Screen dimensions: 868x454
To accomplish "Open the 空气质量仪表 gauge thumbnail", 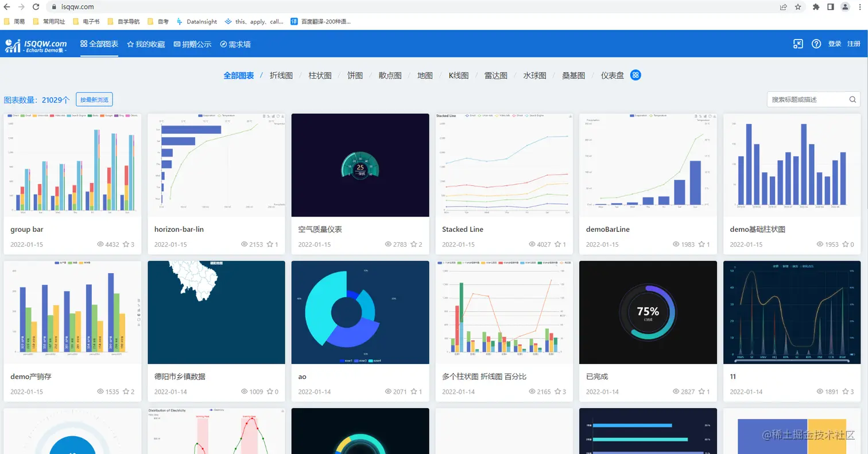I will click(360, 165).
